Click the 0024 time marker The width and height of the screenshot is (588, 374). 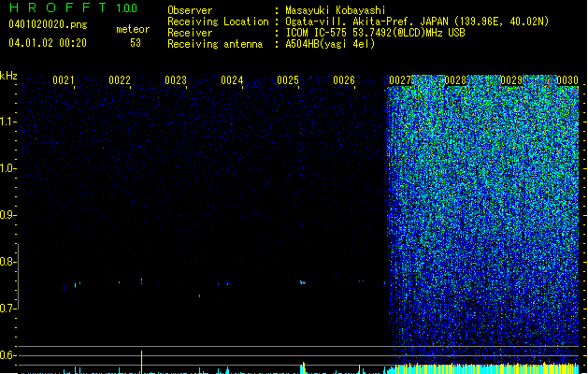click(232, 79)
